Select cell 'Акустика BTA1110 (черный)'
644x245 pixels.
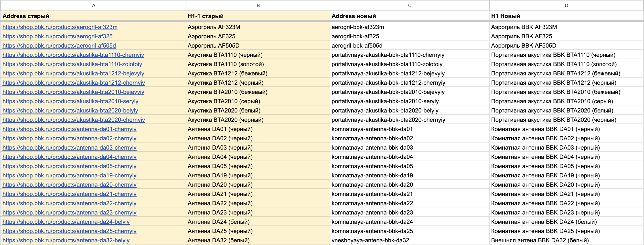coord(258,55)
